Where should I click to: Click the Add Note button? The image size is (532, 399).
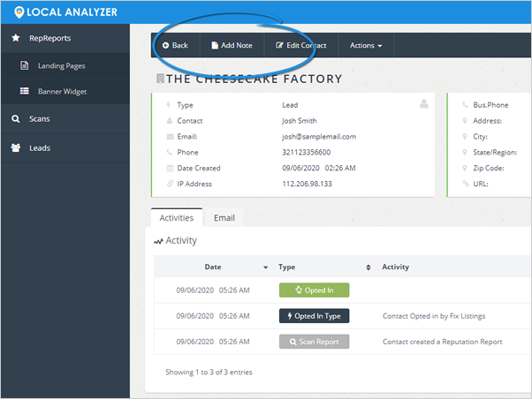coord(232,45)
